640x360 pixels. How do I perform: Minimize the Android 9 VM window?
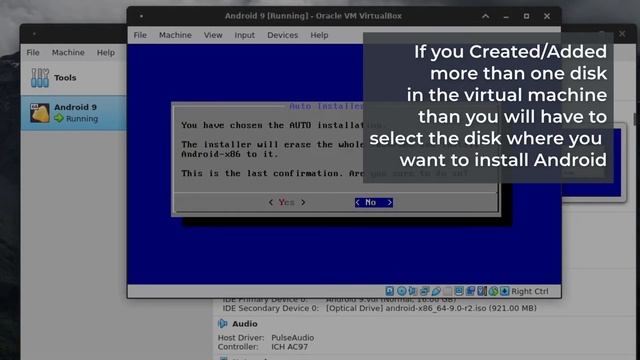point(506,16)
